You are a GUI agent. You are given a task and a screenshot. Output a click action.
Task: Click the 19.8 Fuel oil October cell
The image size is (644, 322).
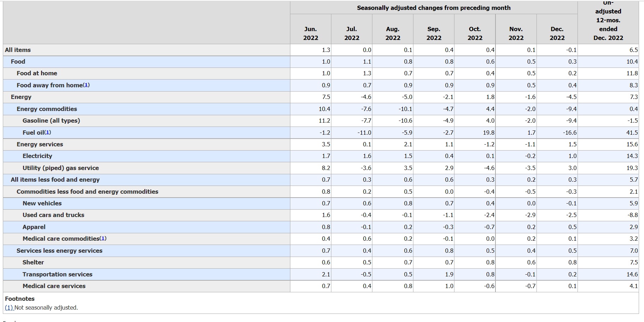click(x=490, y=133)
